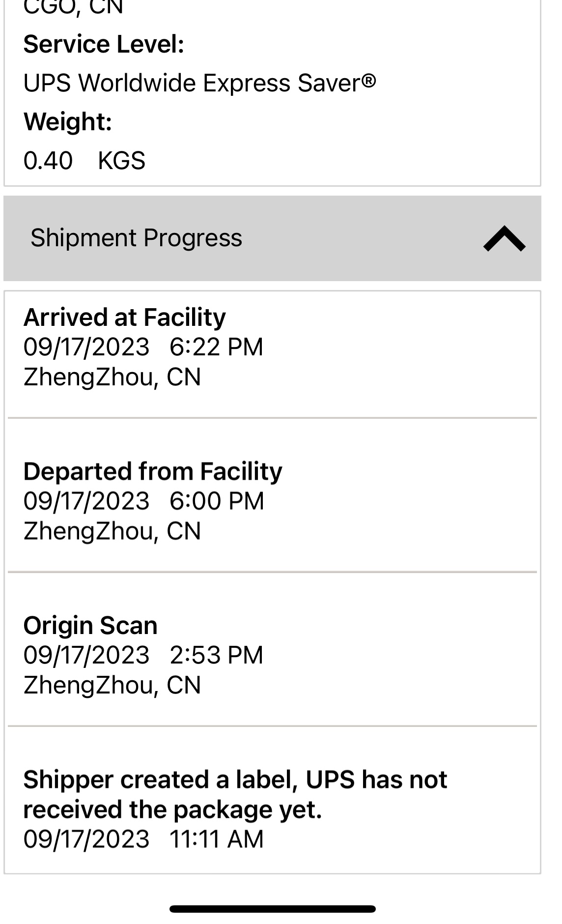
Task: Tap the Service Level label
Action: pyautogui.click(x=104, y=44)
